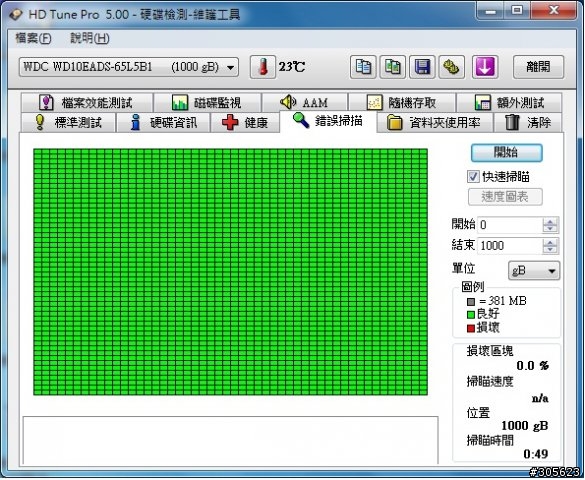The image size is (585, 480).
Task: Open the 檔案(F) menu
Action: (x=33, y=38)
